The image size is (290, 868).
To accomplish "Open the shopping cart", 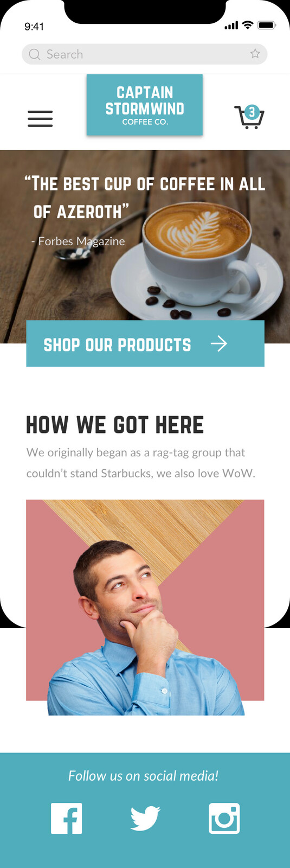I will tap(249, 117).
